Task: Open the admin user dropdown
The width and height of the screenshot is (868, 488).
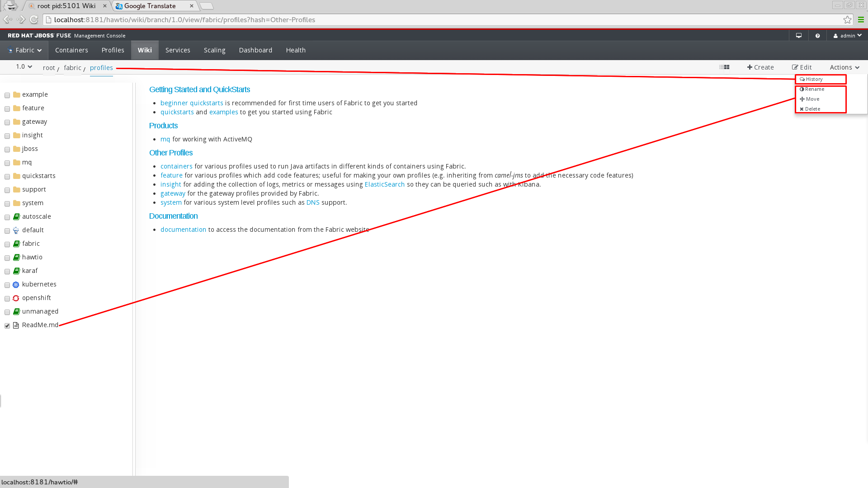Action: click(847, 36)
